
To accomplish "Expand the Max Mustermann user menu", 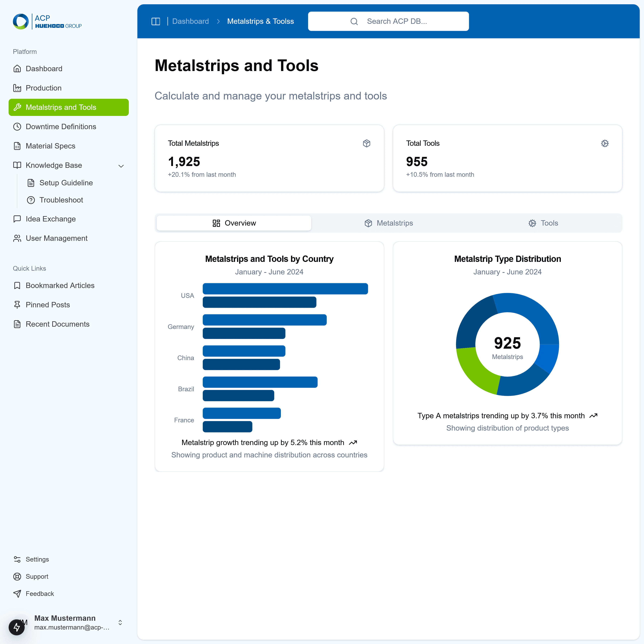I will (x=120, y=622).
